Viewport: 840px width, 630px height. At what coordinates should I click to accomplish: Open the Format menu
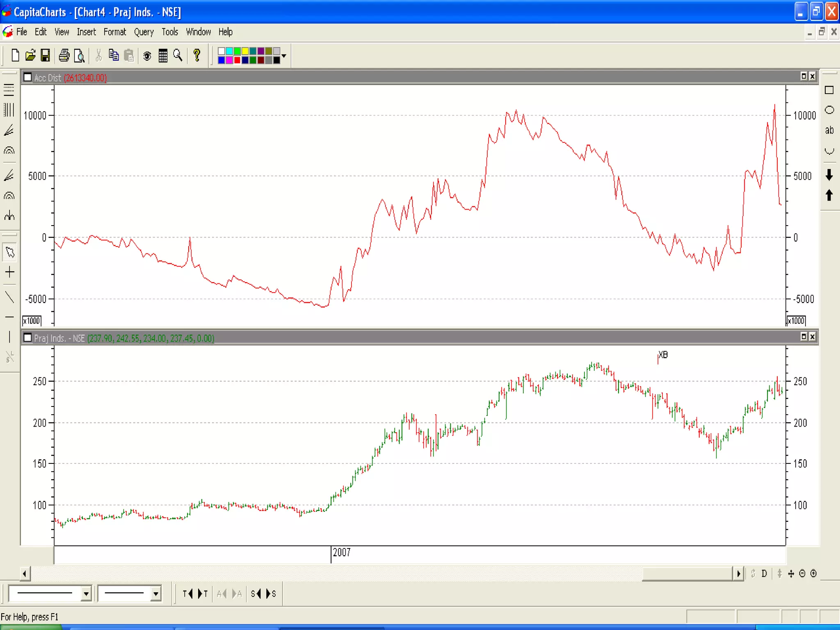pos(114,32)
